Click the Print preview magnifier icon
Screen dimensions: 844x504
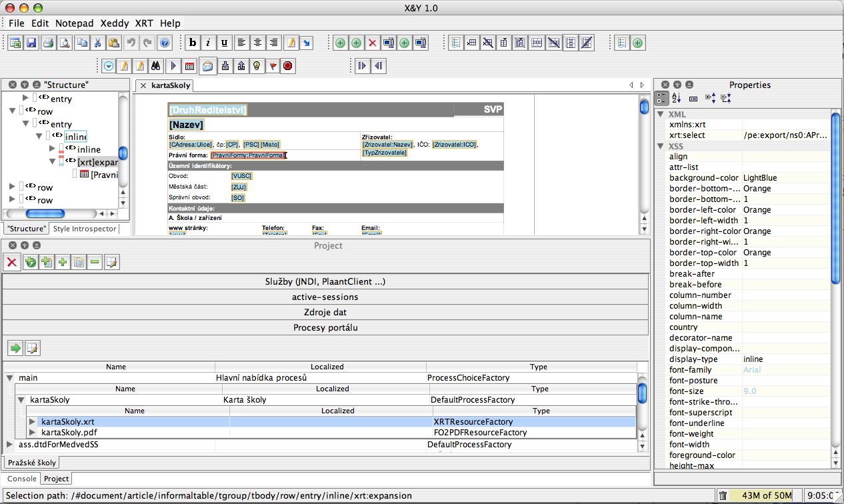point(65,43)
